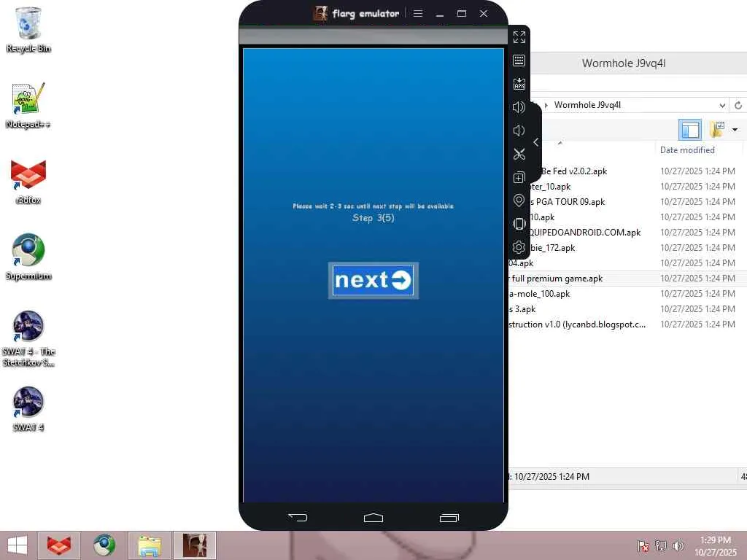Expand Explorer address bar dropdown
Screen dimensions: 747x560
tap(722, 105)
